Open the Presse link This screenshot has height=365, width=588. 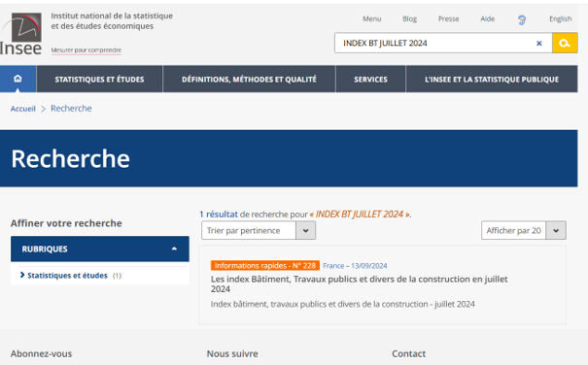click(x=448, y=18)
